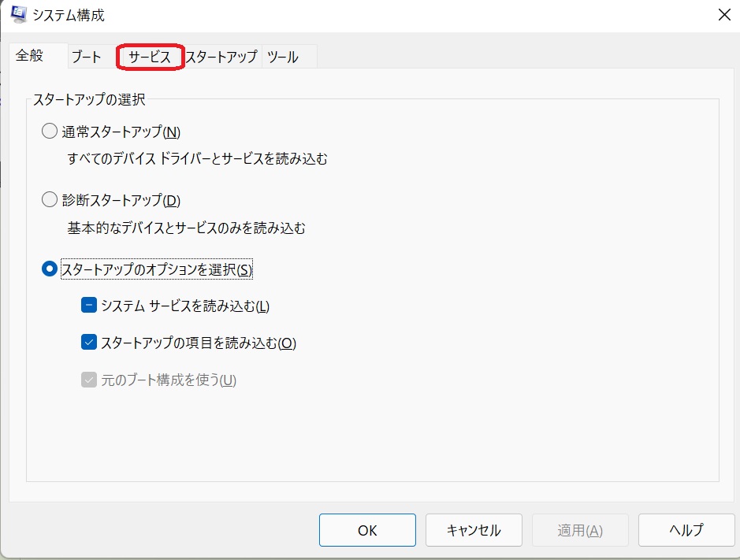Confirm with the OK button

tap(367, 530)
